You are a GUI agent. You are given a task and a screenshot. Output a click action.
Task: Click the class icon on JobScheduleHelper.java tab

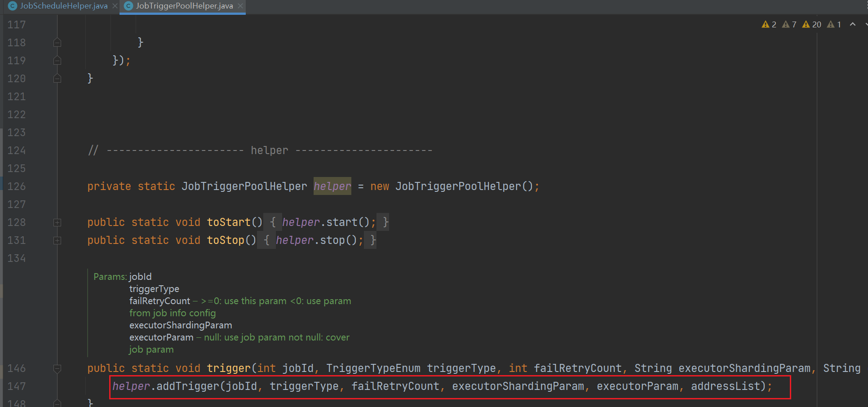coord(13,6)
